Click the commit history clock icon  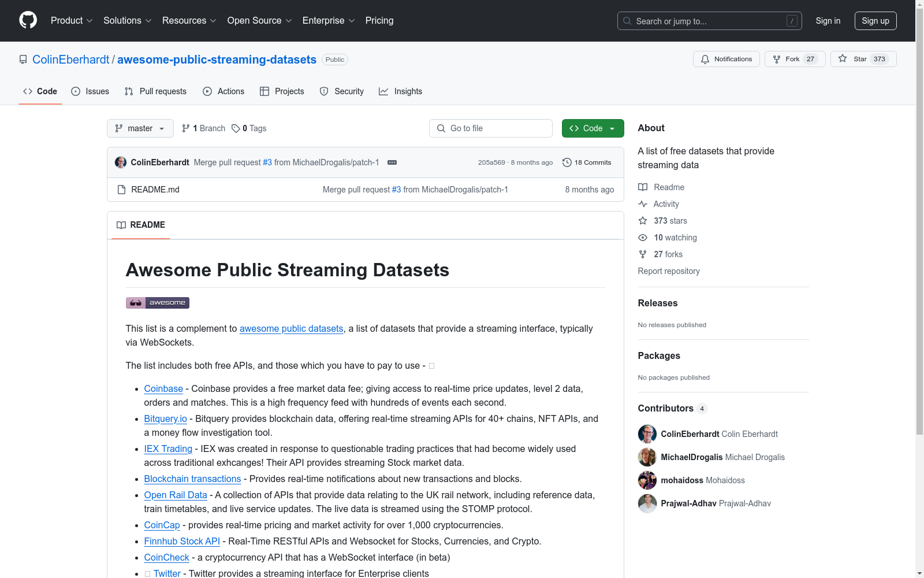click(x=567, y=162)
